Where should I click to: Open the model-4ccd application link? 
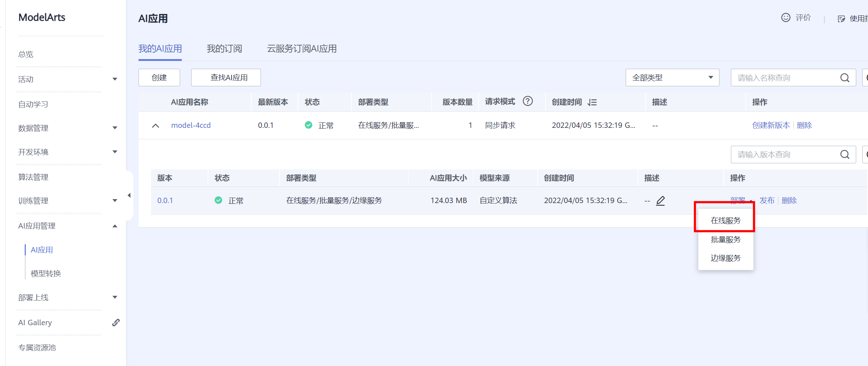[x=191, y=125]
